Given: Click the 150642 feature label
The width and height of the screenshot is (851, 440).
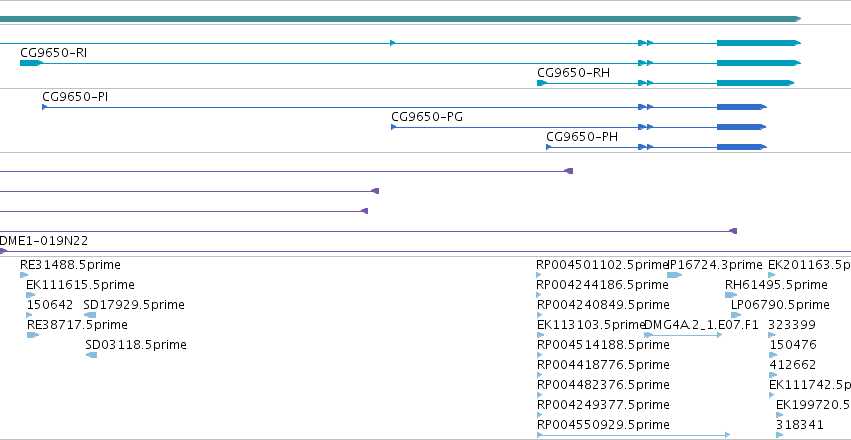Looking at the screenshot, I should point(50,305).
